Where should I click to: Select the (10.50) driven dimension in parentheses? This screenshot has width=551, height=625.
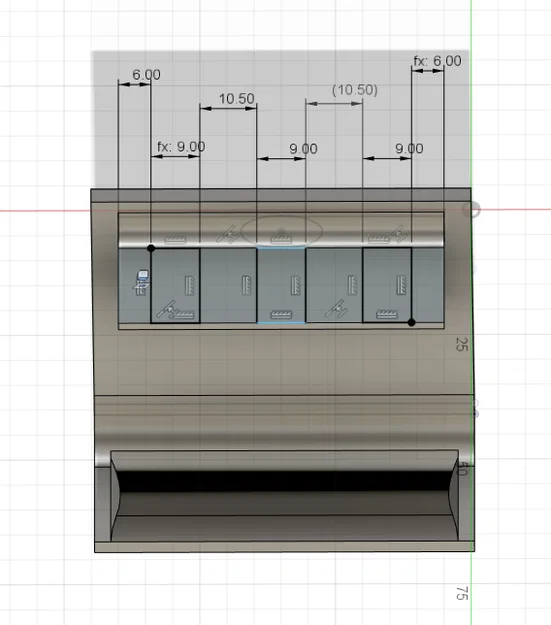tap(355, 90)
